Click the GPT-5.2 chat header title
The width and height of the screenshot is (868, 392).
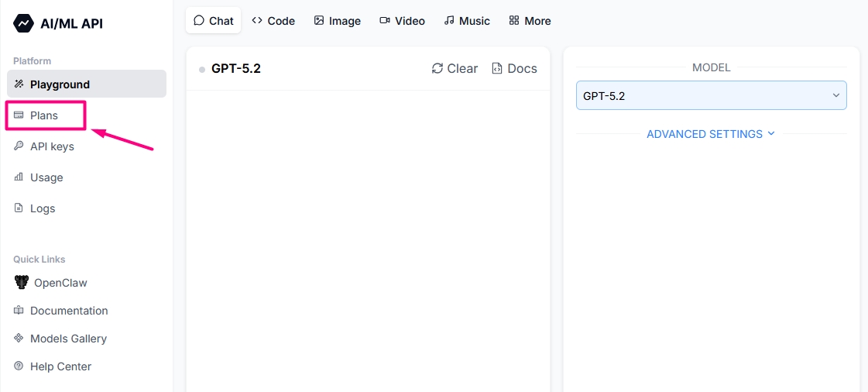[236, 68]
